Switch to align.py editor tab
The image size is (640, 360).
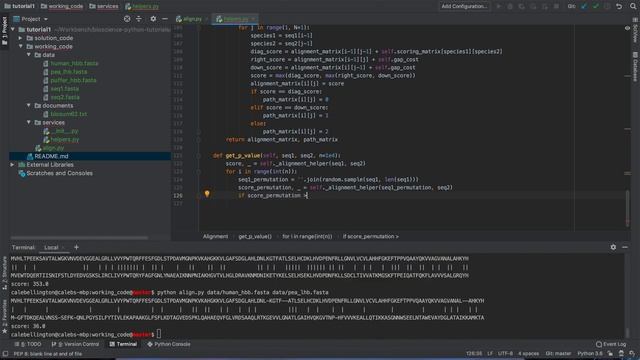click(191, 19)
